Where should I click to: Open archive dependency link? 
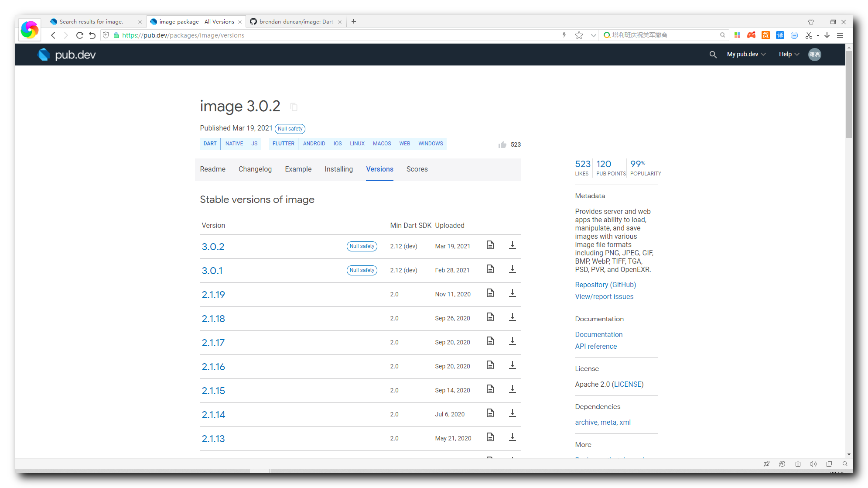pyautogui.click(x=586, y=422)
